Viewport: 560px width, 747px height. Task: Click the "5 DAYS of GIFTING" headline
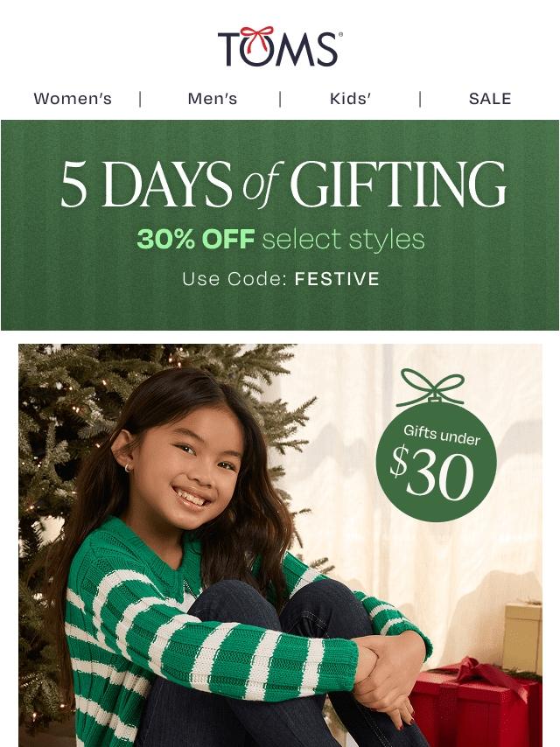[283, 185]
